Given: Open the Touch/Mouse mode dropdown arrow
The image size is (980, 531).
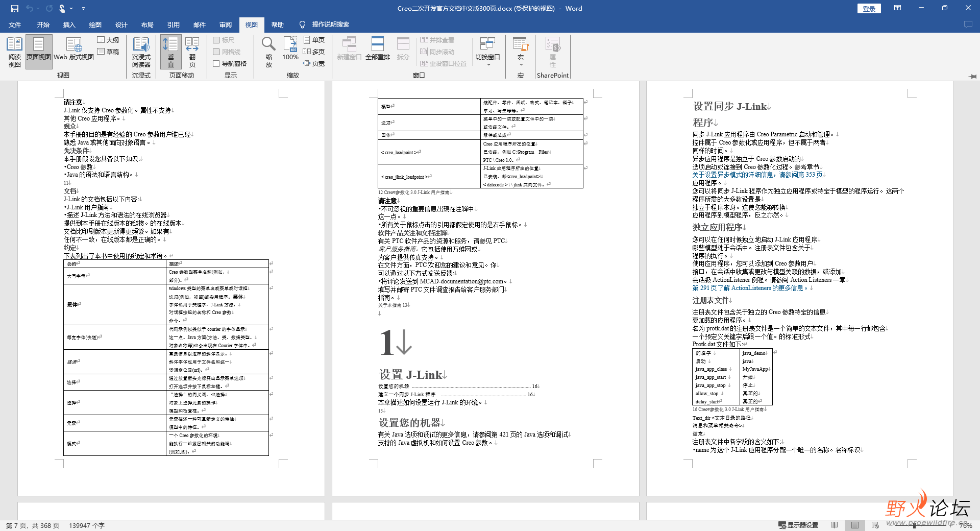Looking at the screenshot, I should coord(71,9).
